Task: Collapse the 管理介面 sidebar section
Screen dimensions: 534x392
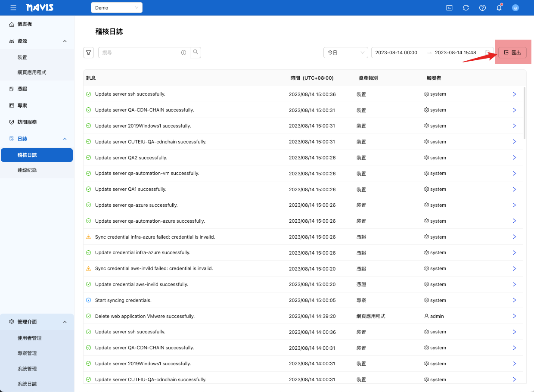Action: pos(65,322)
